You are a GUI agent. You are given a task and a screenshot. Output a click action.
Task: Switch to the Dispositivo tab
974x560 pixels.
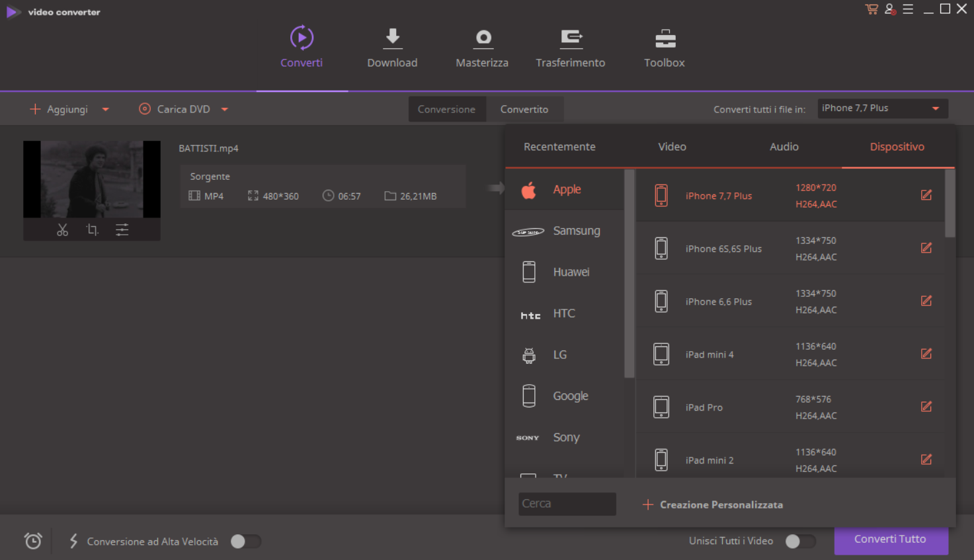[x=897, y=147]
